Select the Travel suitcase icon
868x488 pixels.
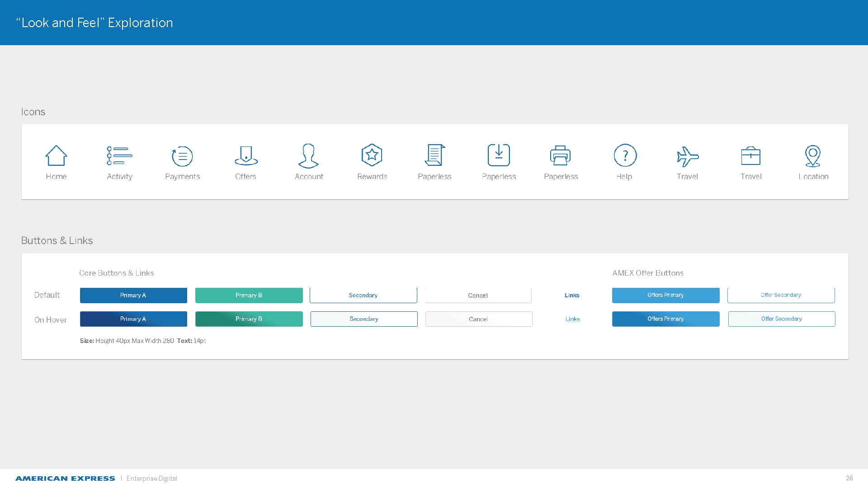[x=751, y=156]
